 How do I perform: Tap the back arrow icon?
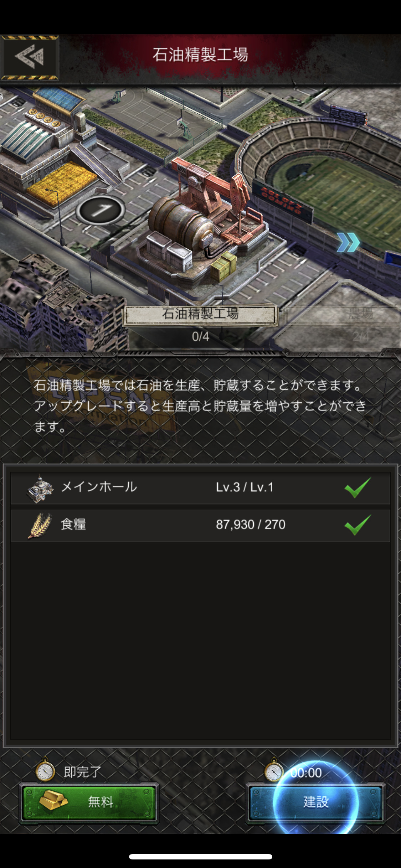pos(30,57)
